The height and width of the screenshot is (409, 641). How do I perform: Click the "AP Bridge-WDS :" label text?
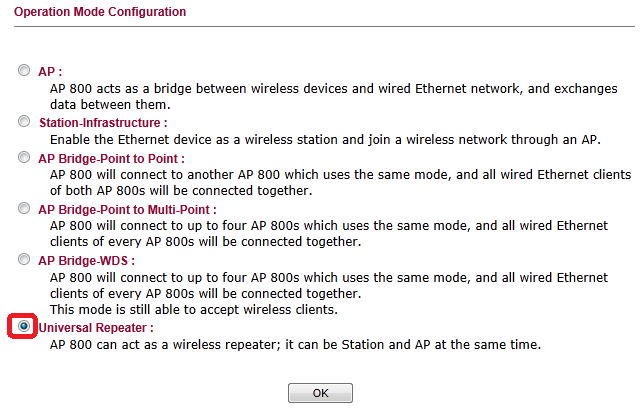click(x=86, y=260)
